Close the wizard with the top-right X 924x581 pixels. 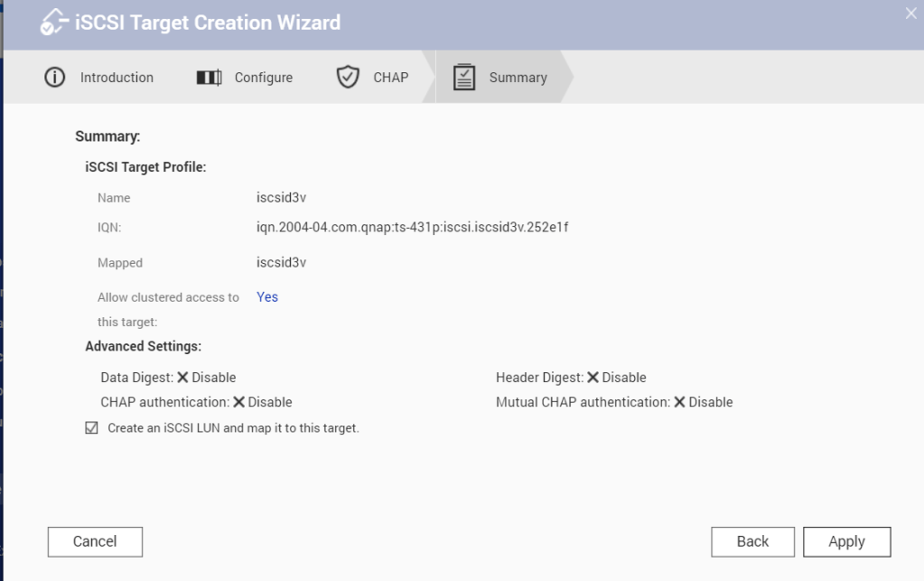pyautogui.click(x=910, y=13)
